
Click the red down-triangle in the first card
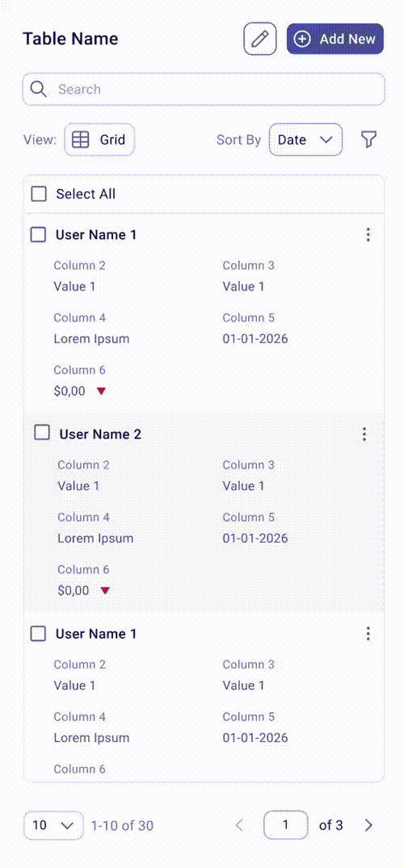(x=101, y=392)
